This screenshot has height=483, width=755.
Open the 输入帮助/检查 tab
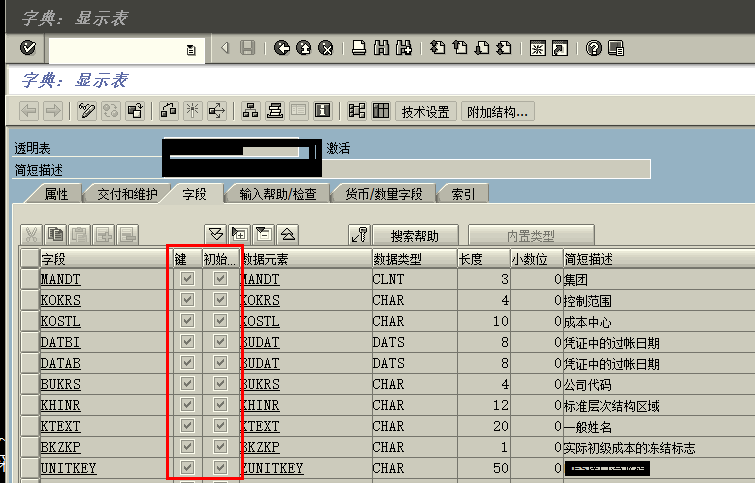click(x=278, y=194)
